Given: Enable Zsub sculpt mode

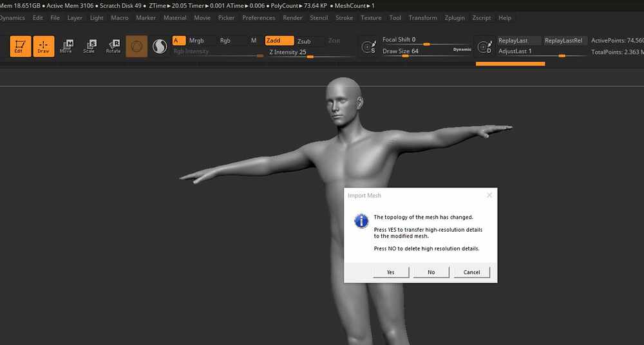Looking at the screenshot, I should [305, 41].
